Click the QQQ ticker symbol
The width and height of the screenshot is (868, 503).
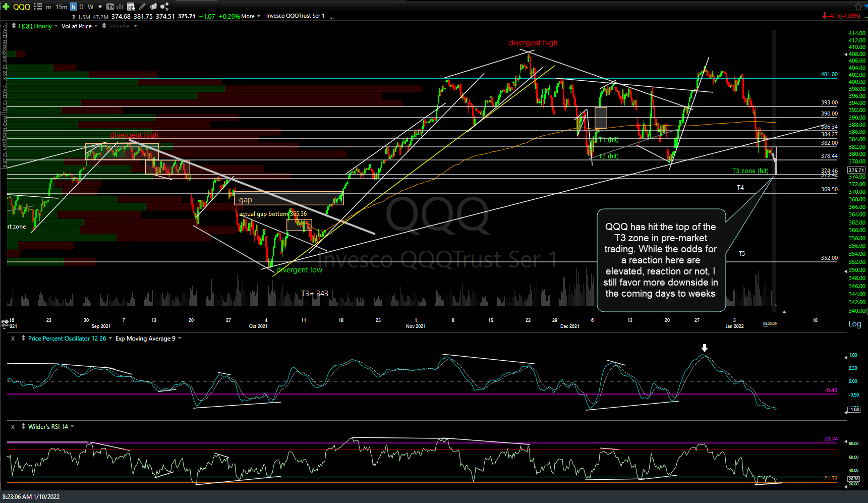point(22,7)
